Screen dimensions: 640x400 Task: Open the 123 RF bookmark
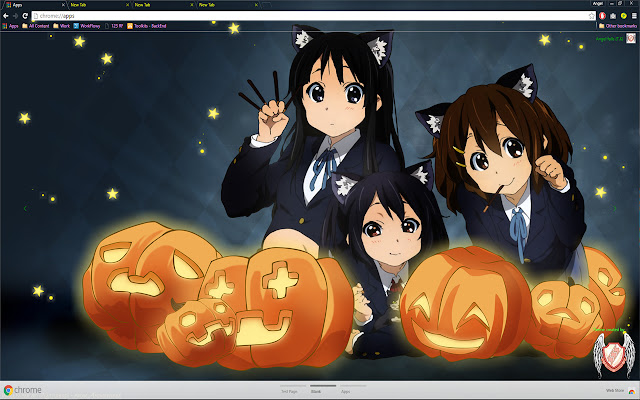tap(114, 26)
